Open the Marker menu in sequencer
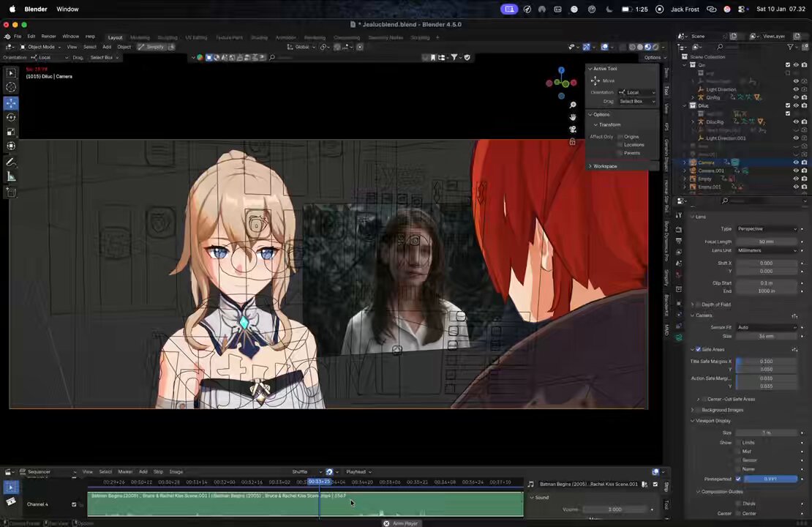The width and height of the screenshot is (812, 527). 125,471
